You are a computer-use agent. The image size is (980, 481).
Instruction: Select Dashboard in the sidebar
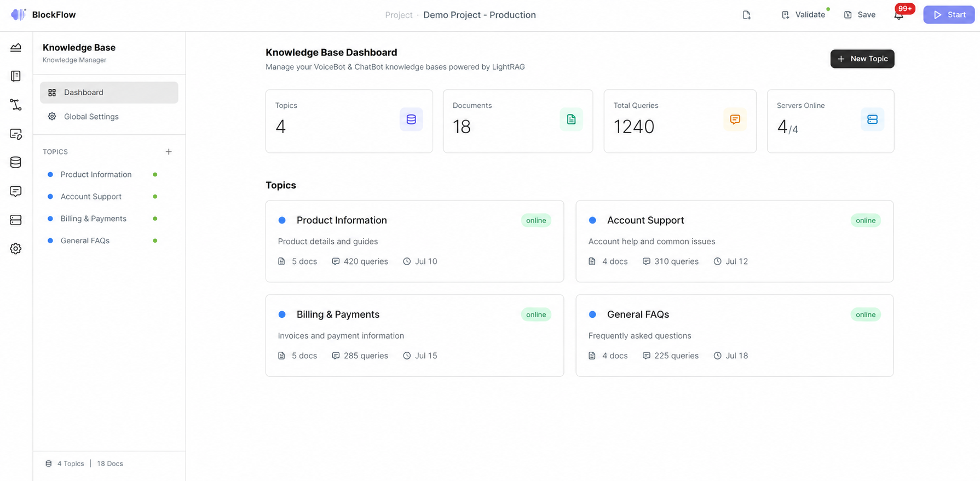click(109, 93)
